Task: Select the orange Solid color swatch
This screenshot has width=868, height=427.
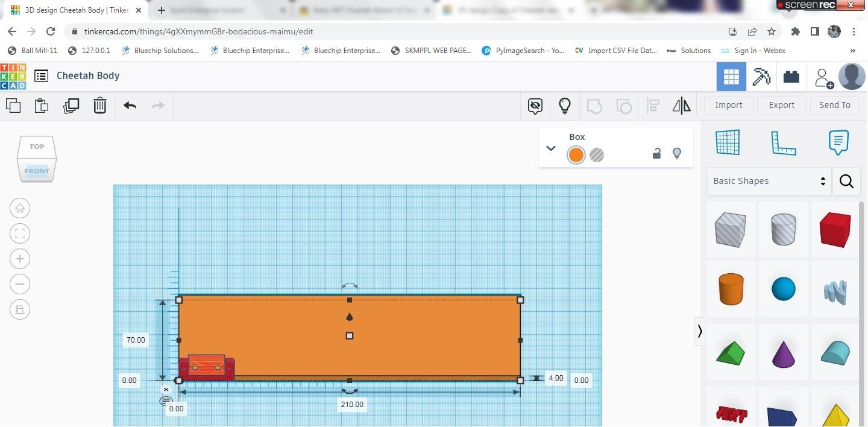Action: click(x=576, y=155)
